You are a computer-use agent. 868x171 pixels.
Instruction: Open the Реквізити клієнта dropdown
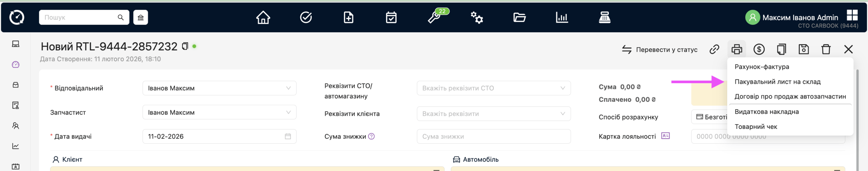tap(493, 114)
